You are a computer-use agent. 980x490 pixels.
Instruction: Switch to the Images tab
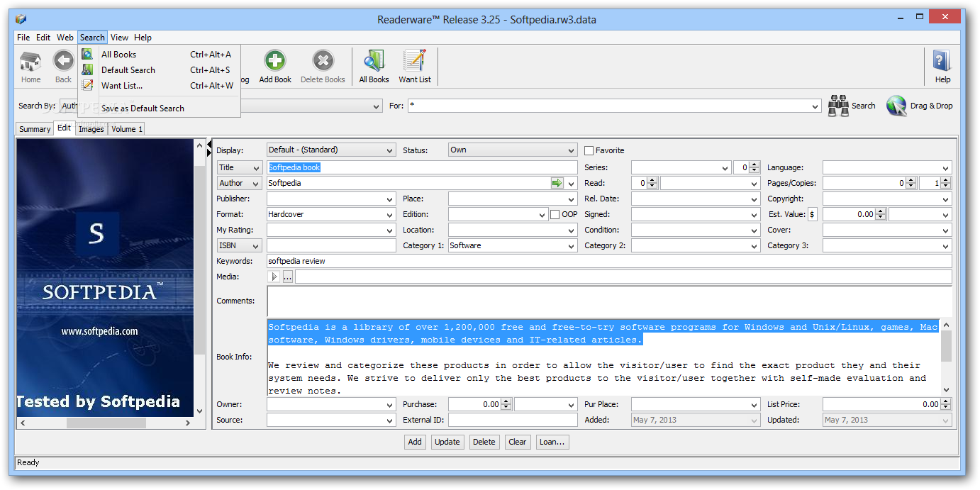91,129
